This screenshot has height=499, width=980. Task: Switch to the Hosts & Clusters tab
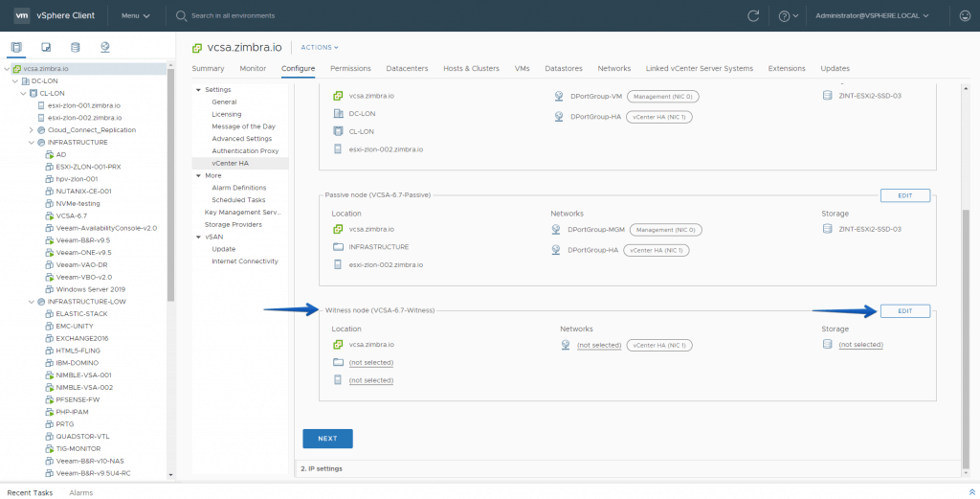471,68
